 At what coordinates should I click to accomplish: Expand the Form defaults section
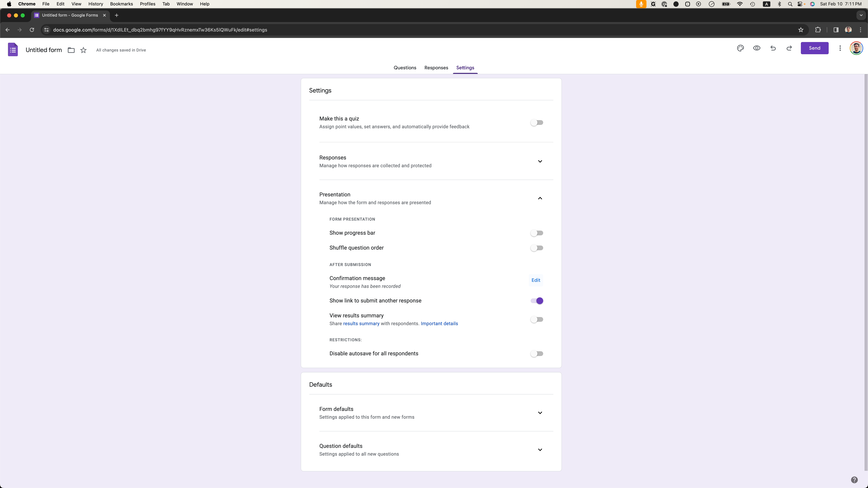coord(540,413)
